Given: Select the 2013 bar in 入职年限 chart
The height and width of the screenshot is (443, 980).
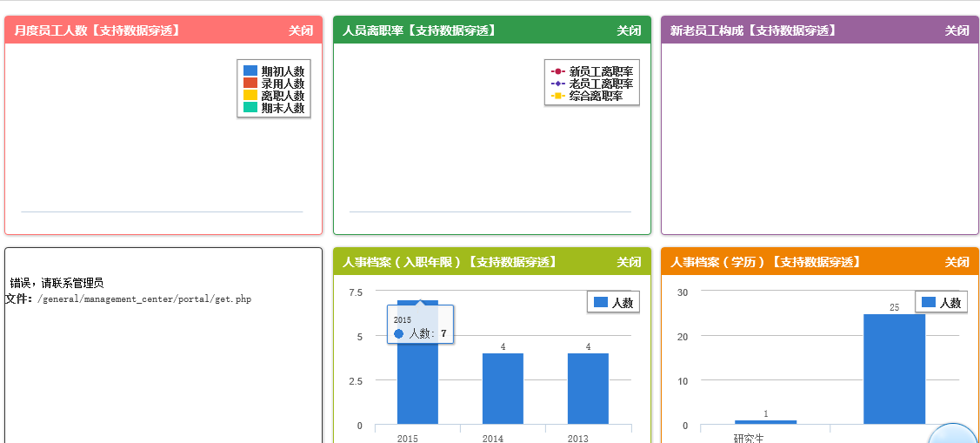Looking at the screenshot, I should (x=588, y=389).
